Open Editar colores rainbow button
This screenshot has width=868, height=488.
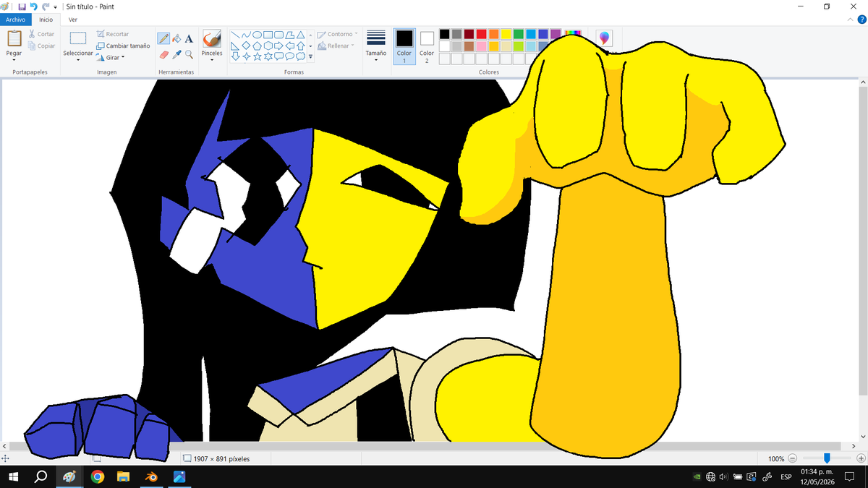point(573,34)
